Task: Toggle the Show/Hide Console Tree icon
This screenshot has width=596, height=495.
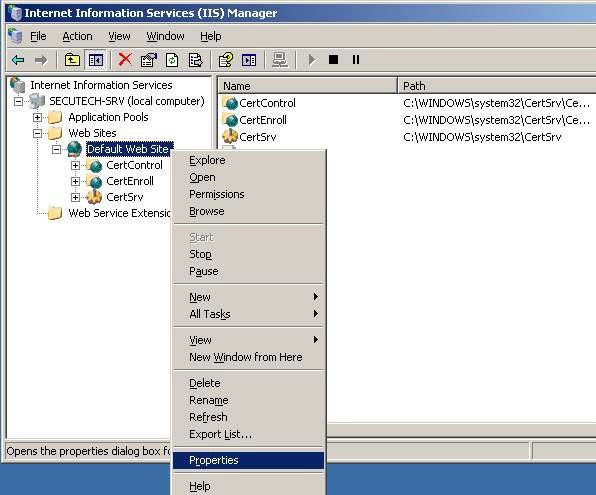Action: [x=95, y=60]
